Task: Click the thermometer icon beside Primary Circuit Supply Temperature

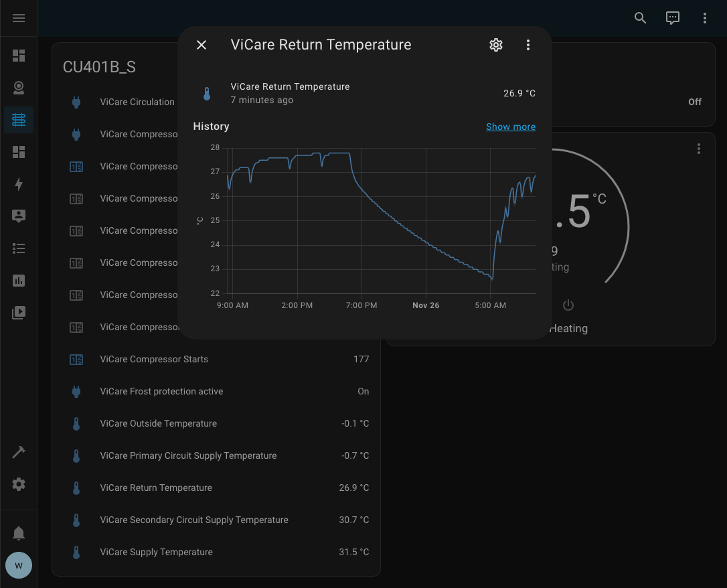Action: tap(76, 456)
